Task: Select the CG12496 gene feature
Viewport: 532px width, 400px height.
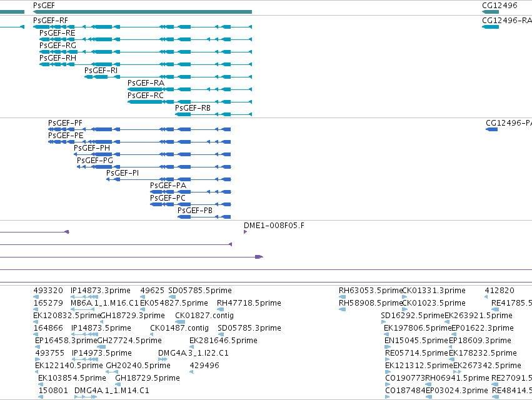Action: point(490,12)
